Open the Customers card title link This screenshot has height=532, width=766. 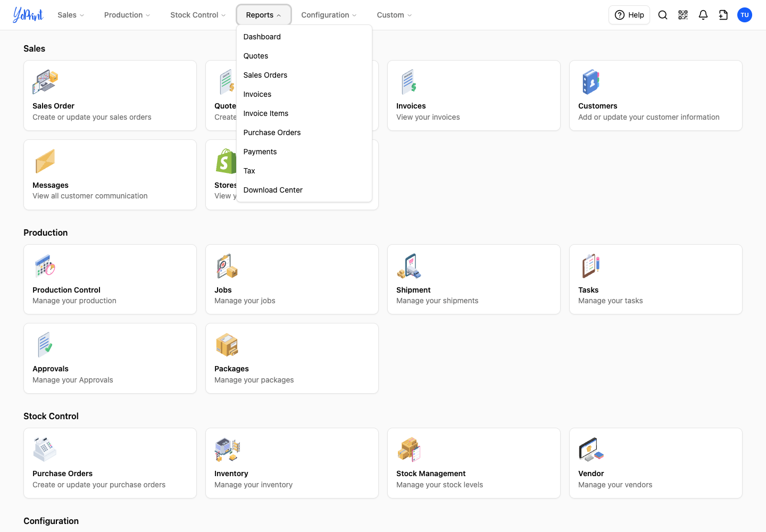coord(597,106)
